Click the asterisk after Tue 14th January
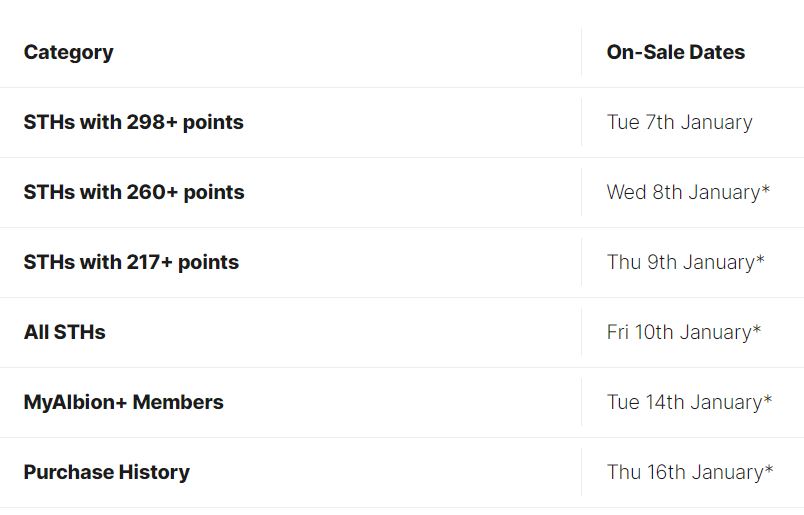This screenshot has width=804, height=515. click(768, 399)
